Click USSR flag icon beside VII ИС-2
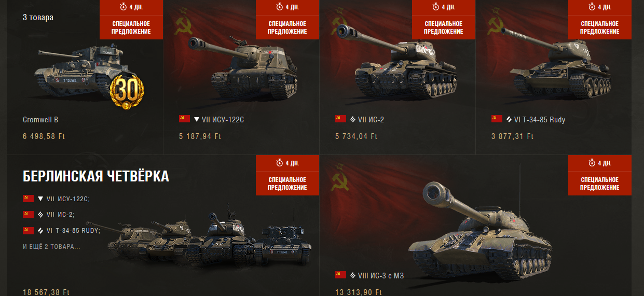644x296 pixels. pos(340,119)
